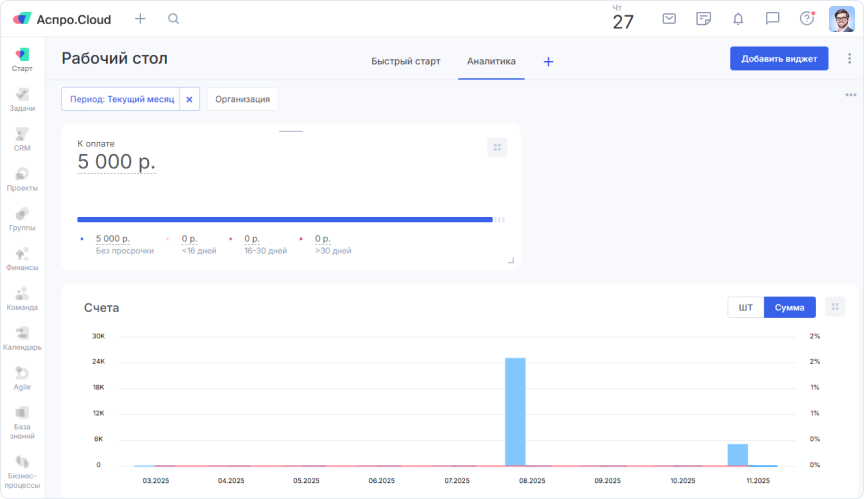Switch chart to ШТ mode

click(745, 307)
